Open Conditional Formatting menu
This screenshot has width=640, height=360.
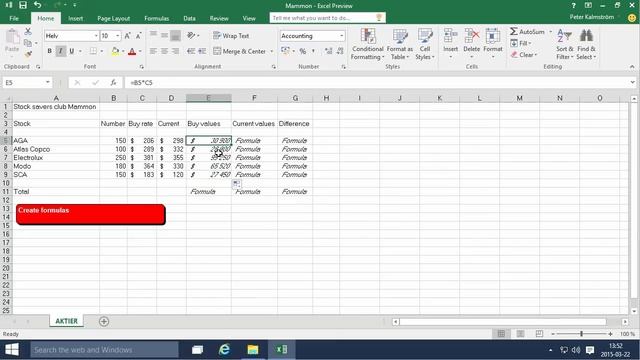[x=367, y=44]
